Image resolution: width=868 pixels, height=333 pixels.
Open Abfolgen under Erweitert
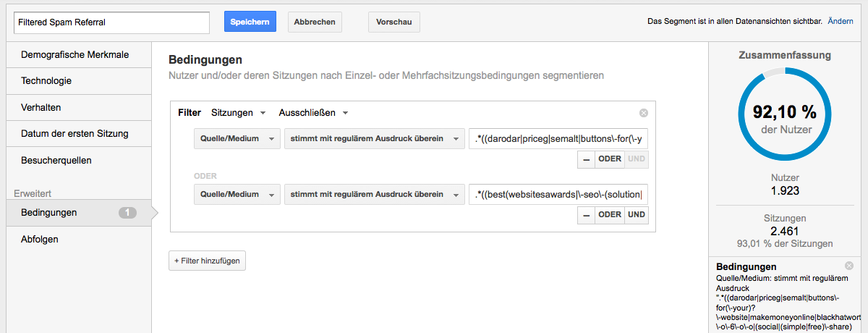click(x=40, y=240)
